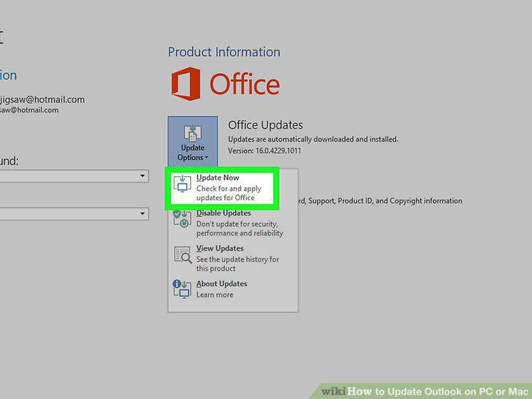Click the Office Updates heading

[x=265, y=125]
